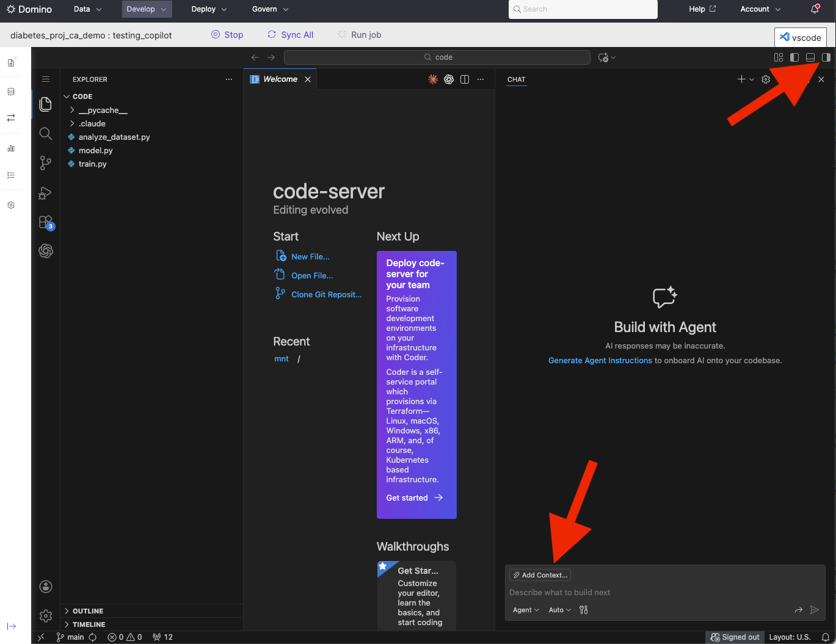
Task: Select the CHAT panel tab
Action: pyautogui.click(x=516, y=79)
